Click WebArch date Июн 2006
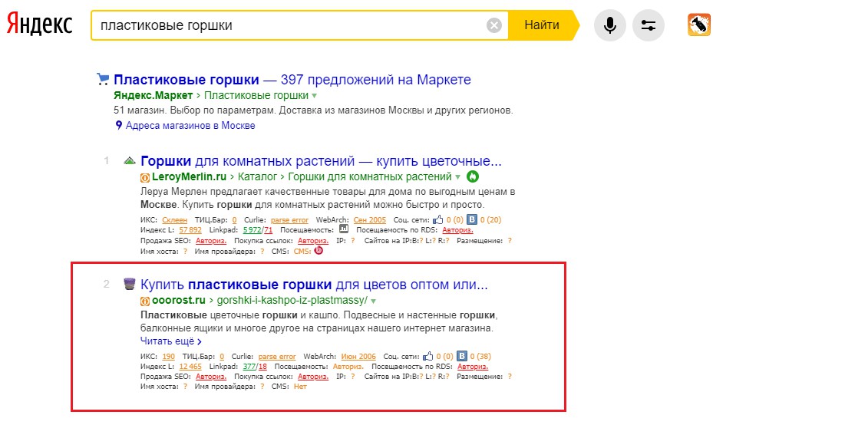Image resolution: width=868 pixels, height=448 pixels. pos(358,357)
